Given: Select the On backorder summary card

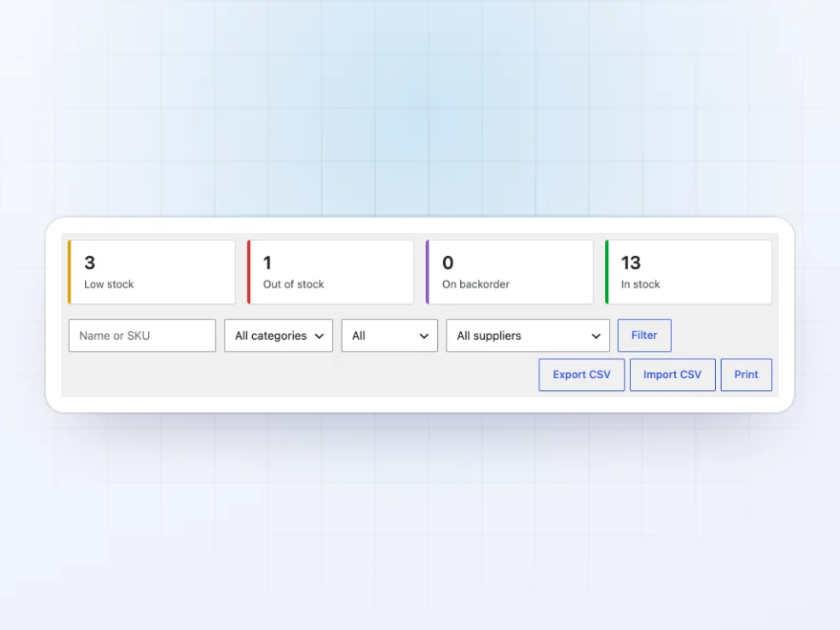Looking at the screenshot, I should click(x=510, y=272).
